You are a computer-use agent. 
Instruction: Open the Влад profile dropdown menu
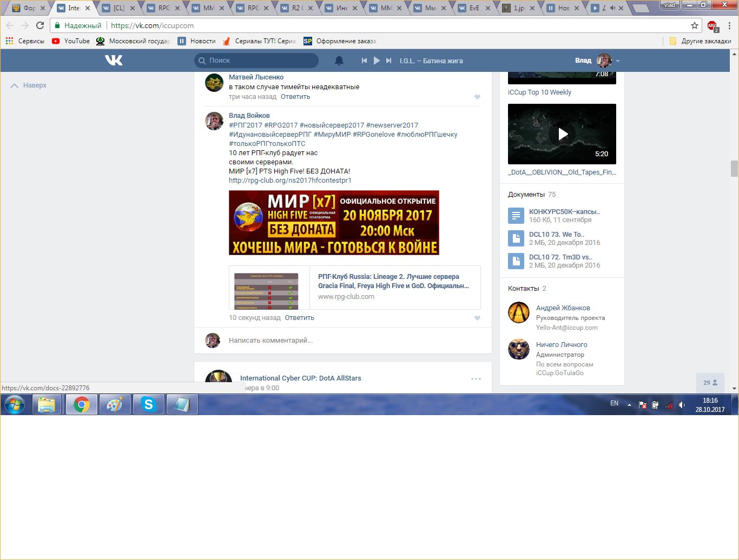coord(597,61)
